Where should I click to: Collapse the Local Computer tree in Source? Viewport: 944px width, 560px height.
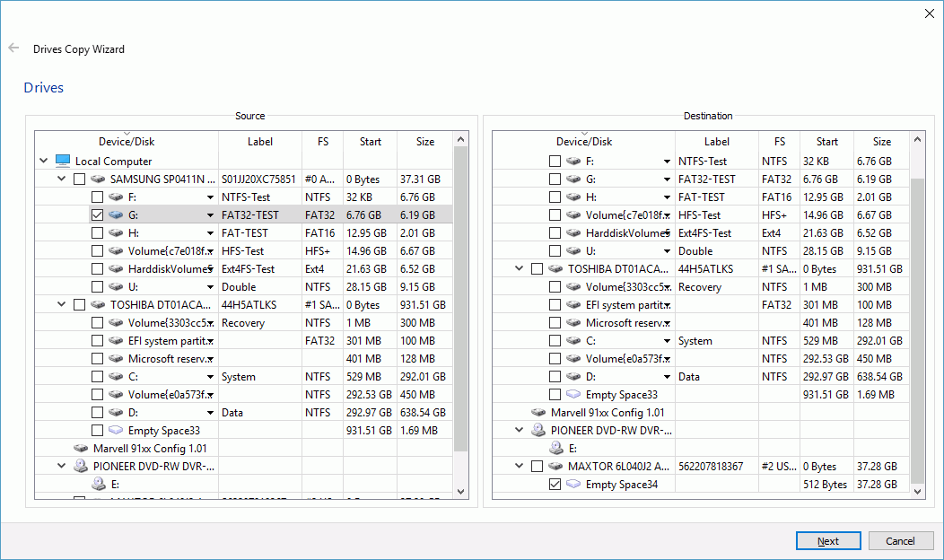pos(43,161)
